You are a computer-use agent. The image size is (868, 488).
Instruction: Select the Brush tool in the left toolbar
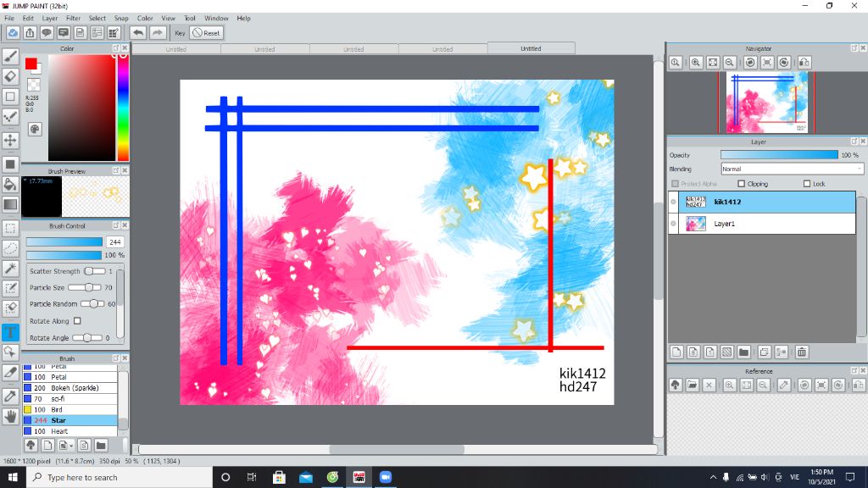[x=10, y=57]
